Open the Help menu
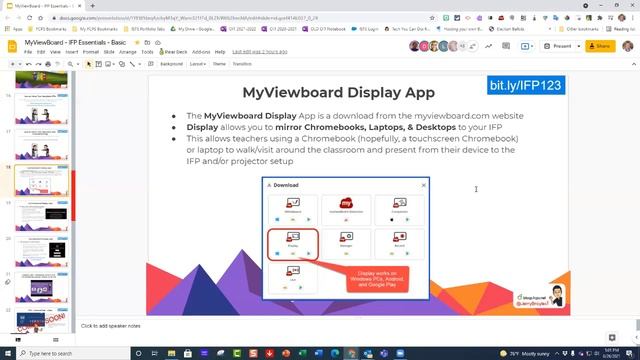Screen dimensions: 640x360 pyautogui.click(x=220, y=52)
